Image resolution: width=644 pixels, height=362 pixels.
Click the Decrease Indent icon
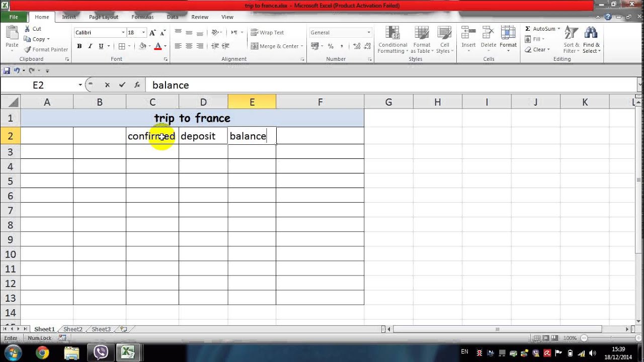pyautogui.click(x=215, y=46)
